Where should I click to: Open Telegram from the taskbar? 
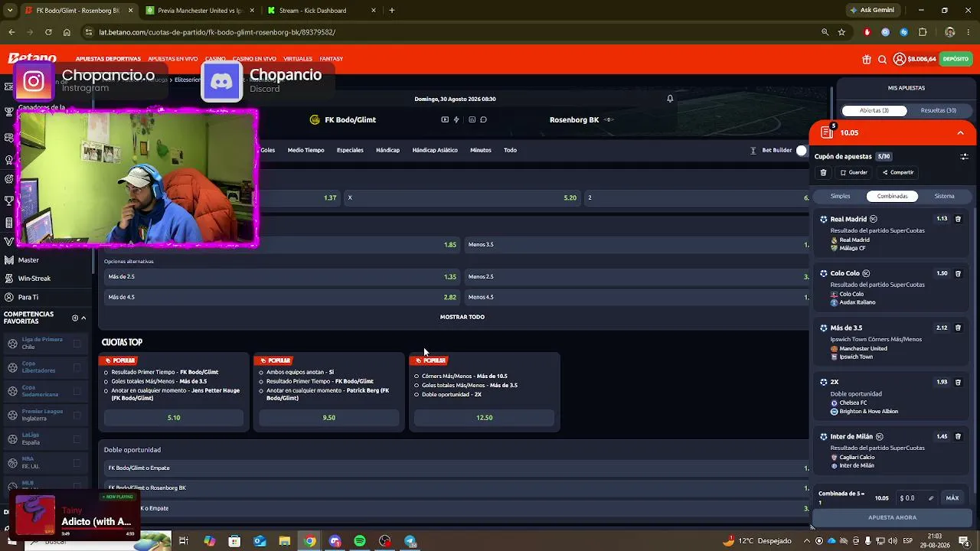410,541
